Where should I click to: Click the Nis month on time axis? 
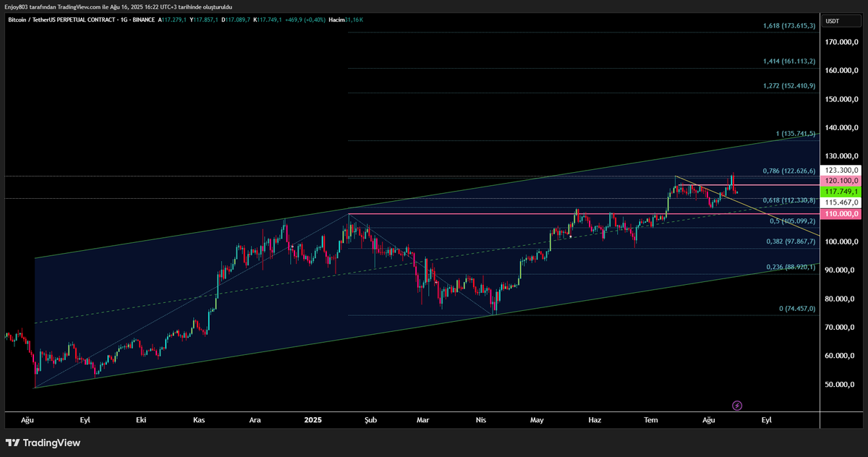[480, 419]
